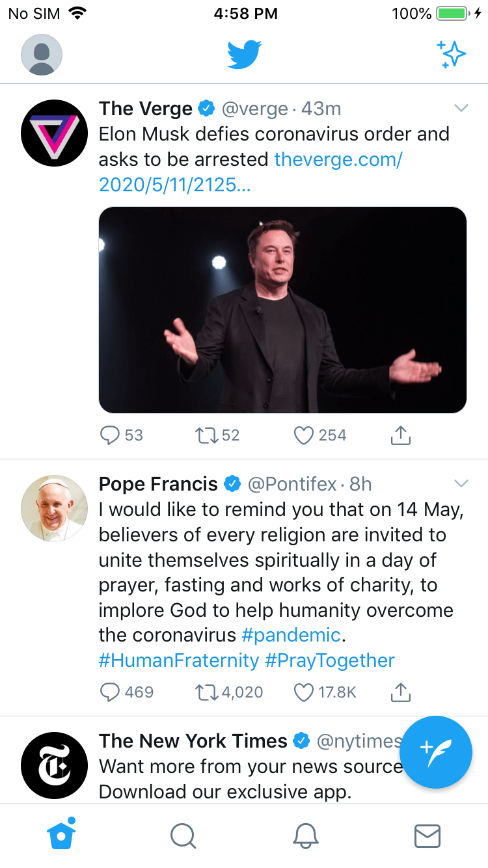Share The Verge tweet

401,435
